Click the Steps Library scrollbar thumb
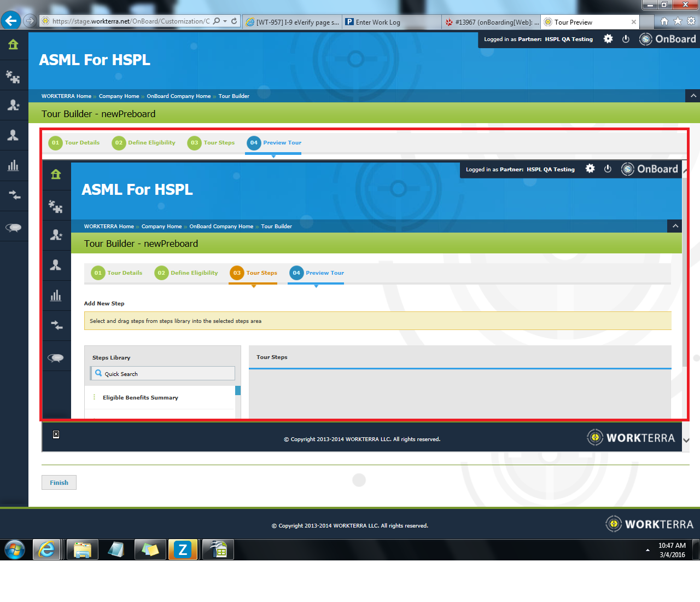 238,390
